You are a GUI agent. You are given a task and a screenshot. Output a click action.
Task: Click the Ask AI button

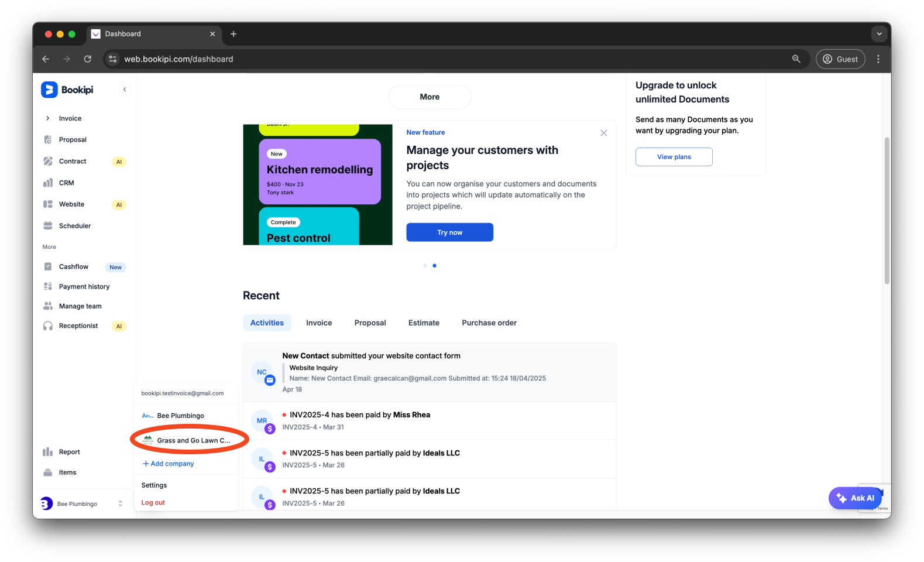coord(855,498)
